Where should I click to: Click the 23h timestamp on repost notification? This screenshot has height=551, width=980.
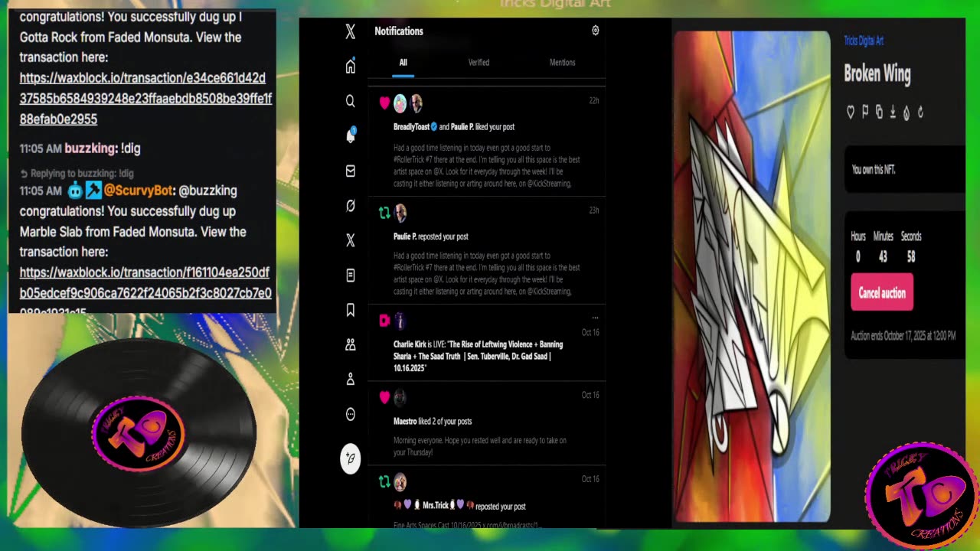tap(594, 210)
